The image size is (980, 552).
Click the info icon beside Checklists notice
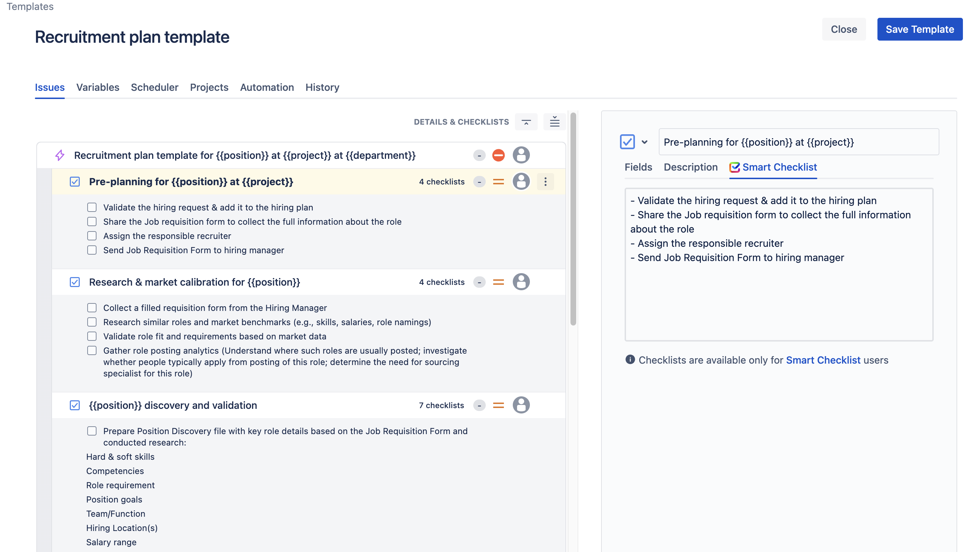[x=630, y=360]
